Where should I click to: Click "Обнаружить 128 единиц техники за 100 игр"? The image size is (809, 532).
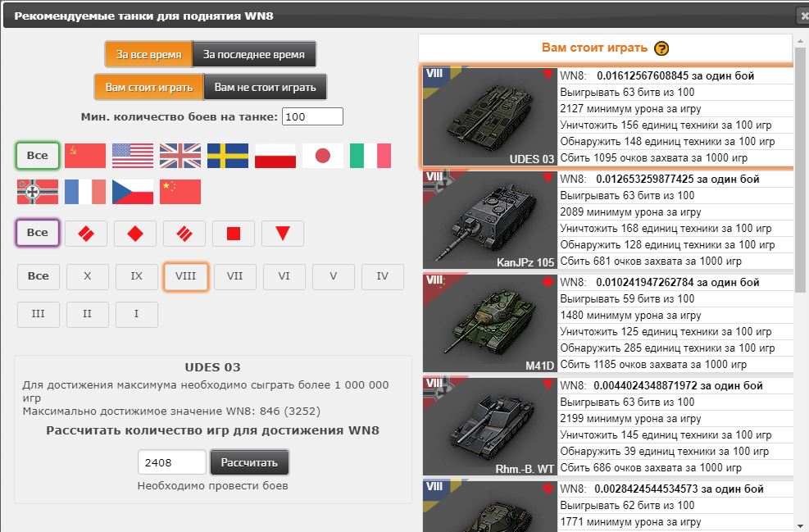point(668,245)
